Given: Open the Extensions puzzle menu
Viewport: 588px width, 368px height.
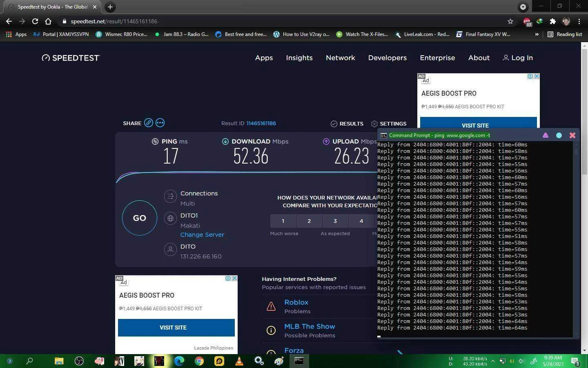Looking at the screenshot, I should (x=553, y=21).
